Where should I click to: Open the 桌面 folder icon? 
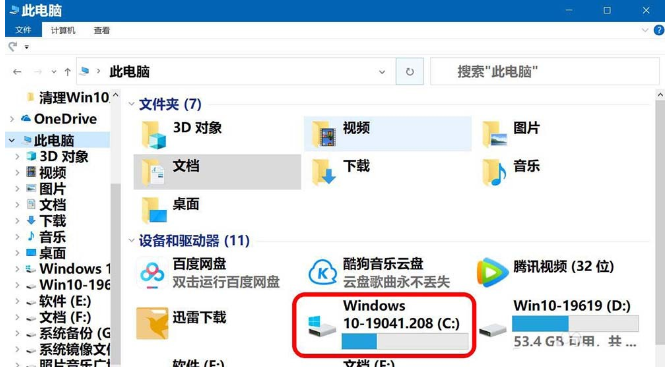[154, 210]
